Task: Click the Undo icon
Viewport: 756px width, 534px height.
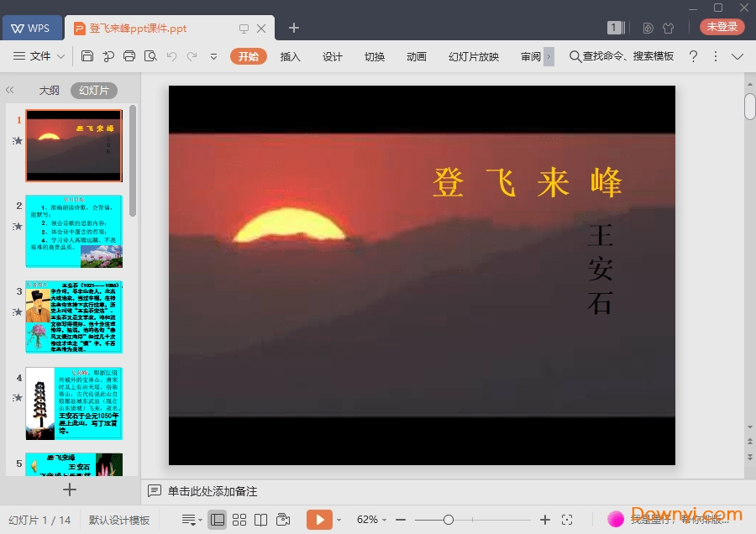Action: pos(172,57)
